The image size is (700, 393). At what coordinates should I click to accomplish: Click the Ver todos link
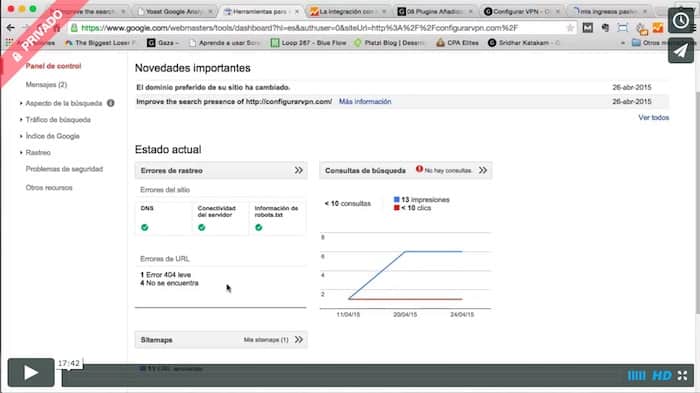coord(654,117)
